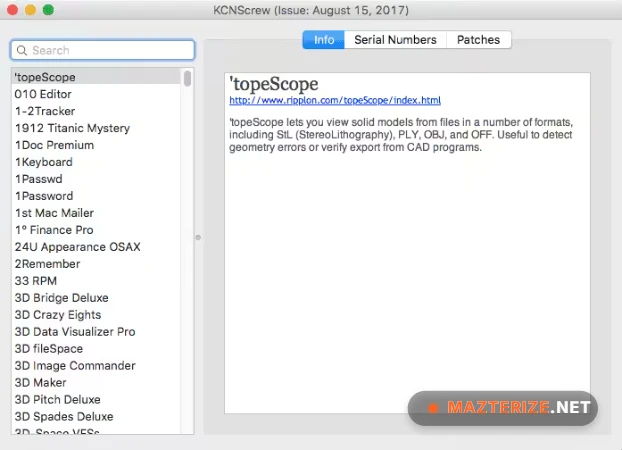Click the app list scrollbar thumb

(187, 78)
